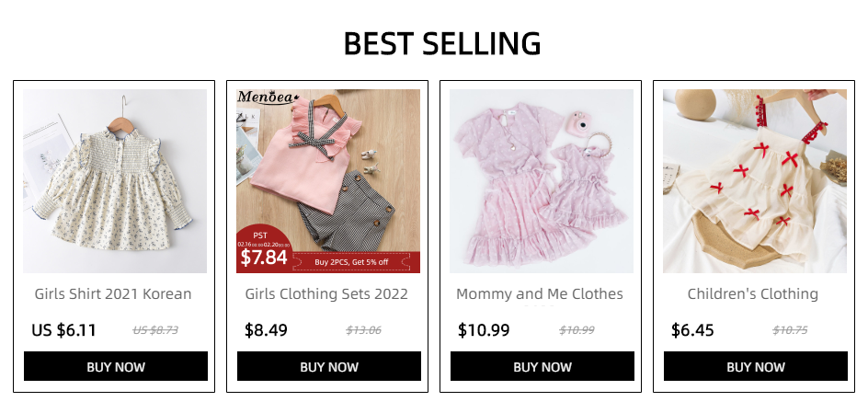The width and height of the screenshot is (868, 413).
Task: Open the Girls Shirt 2021 Korean title link
Action: point(113,294)
